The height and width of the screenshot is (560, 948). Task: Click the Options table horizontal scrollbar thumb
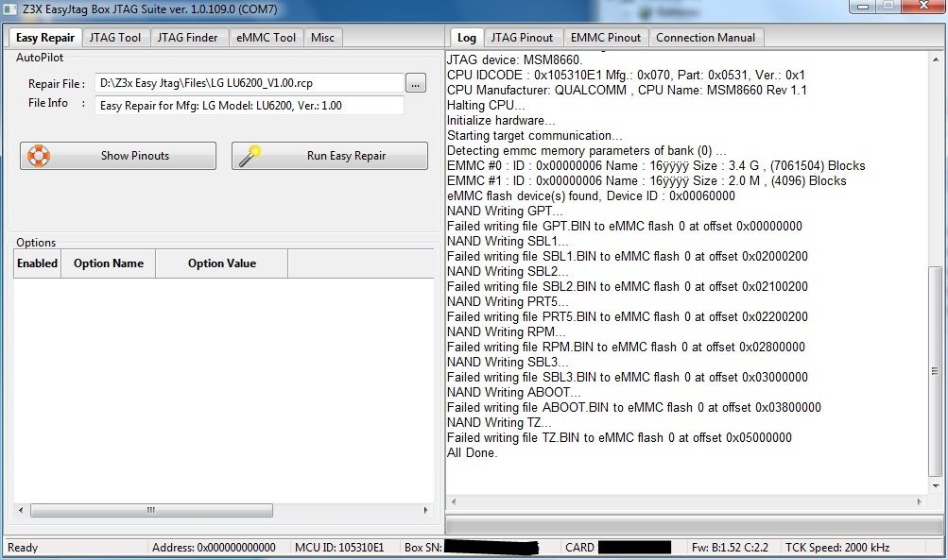(151, 511)
